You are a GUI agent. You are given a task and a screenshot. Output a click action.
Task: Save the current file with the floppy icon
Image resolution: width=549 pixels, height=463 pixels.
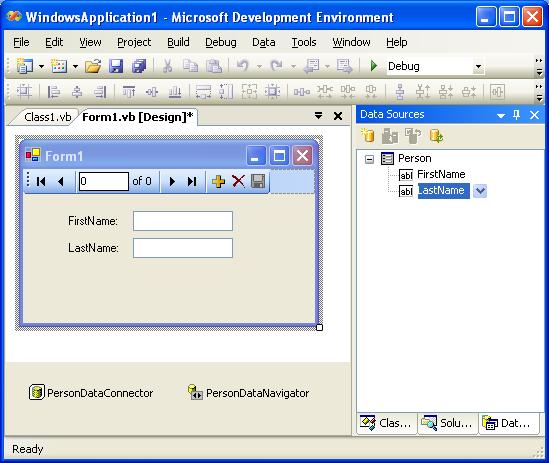116,66
